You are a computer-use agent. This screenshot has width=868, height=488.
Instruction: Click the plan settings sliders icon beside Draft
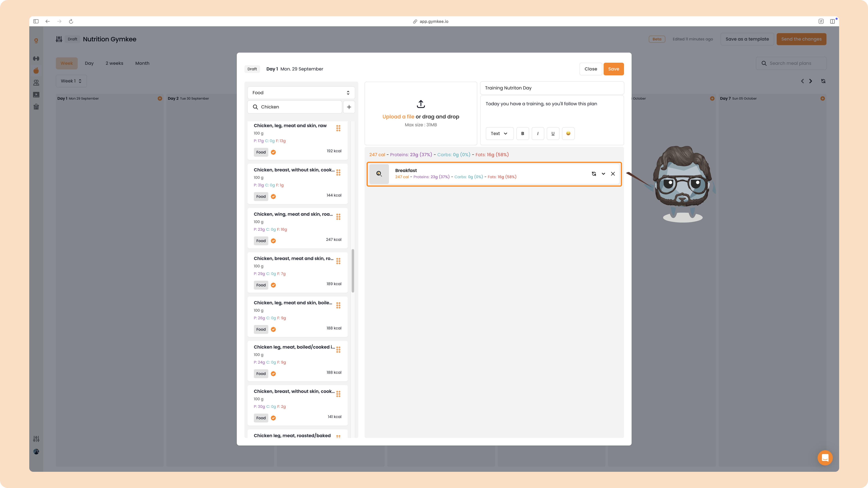pos(59,39)
